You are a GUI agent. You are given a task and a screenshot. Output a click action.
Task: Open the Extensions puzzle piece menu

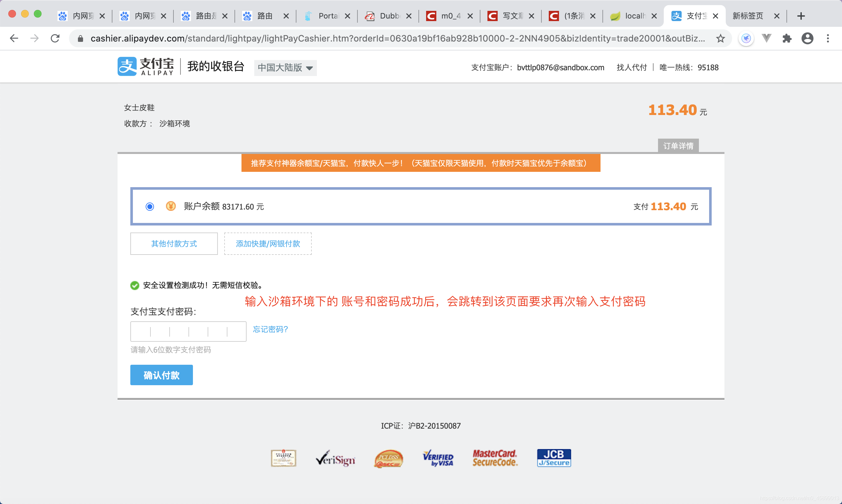coord(787,38)
